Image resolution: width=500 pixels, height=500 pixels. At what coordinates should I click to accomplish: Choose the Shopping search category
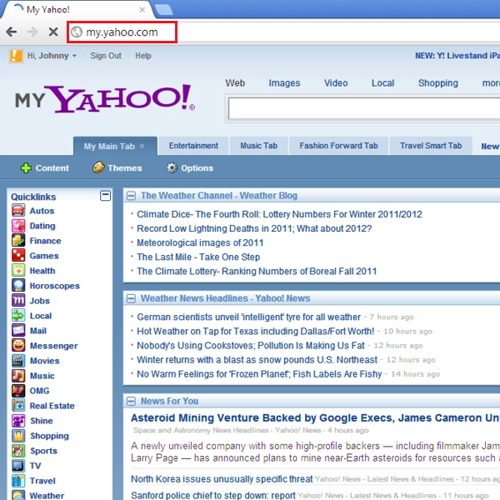pos(438,83)
